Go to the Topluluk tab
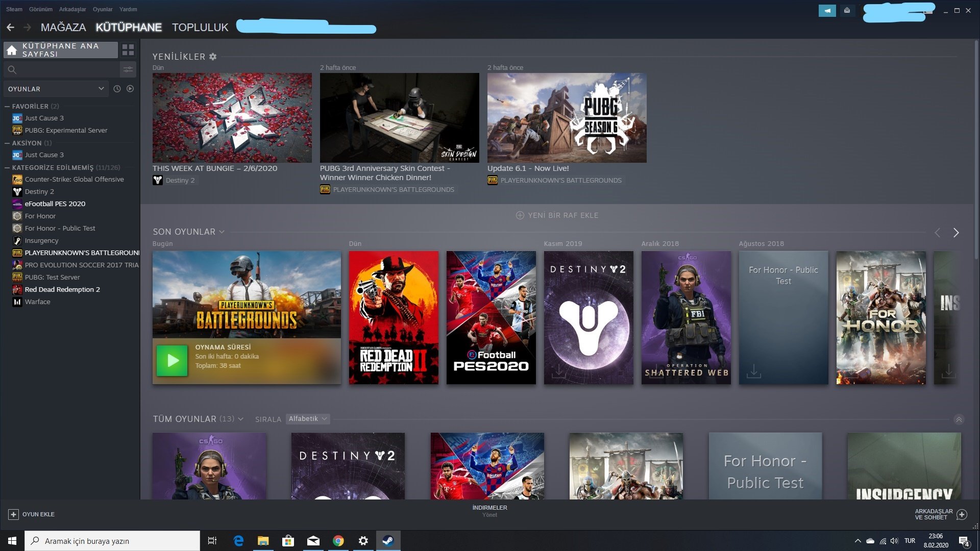Image resolution: width=980 pixels, height=551 pixels. coord(200,28)
